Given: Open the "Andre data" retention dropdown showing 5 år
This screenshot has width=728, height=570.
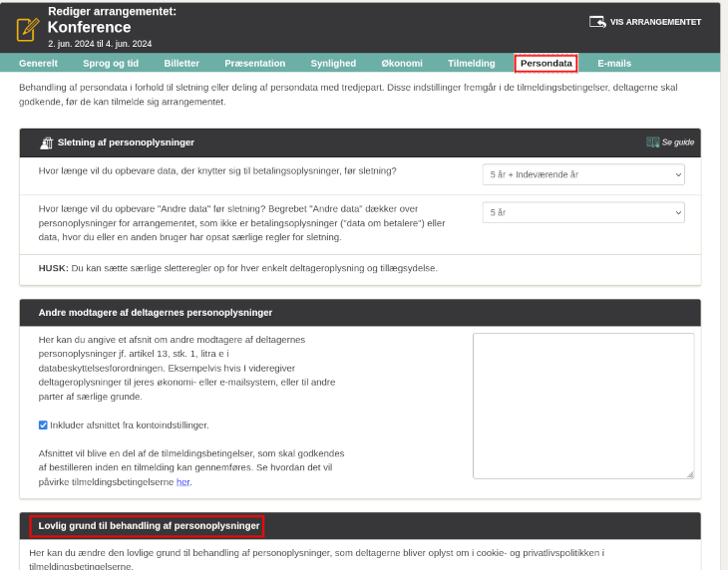Looking at the screenshot, I should (583, 212).
